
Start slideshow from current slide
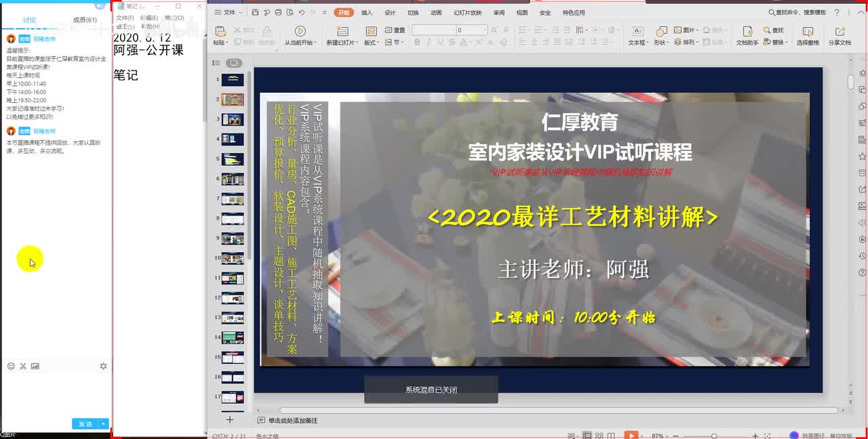pyautogui.click(x=300, y=31)
